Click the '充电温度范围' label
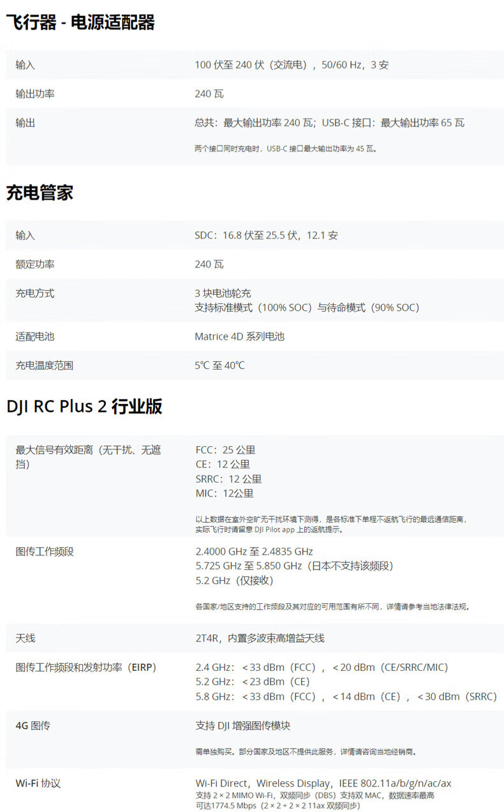 [45, 366]
